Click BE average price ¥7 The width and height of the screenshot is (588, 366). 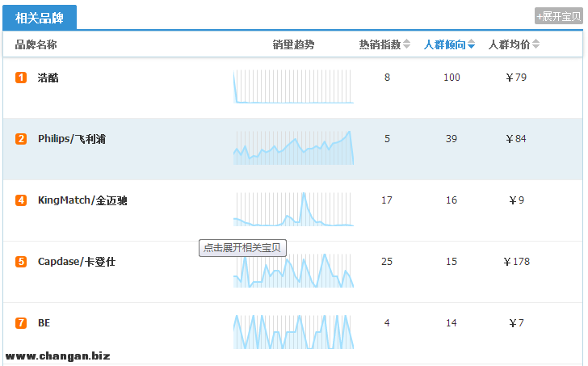tap(516, 323)
